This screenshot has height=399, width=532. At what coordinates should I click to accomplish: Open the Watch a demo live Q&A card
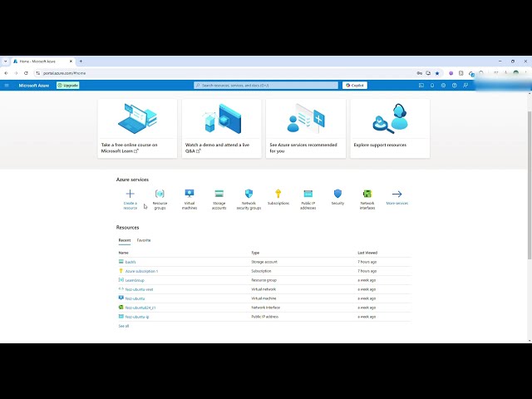click(x=222, y=129)
